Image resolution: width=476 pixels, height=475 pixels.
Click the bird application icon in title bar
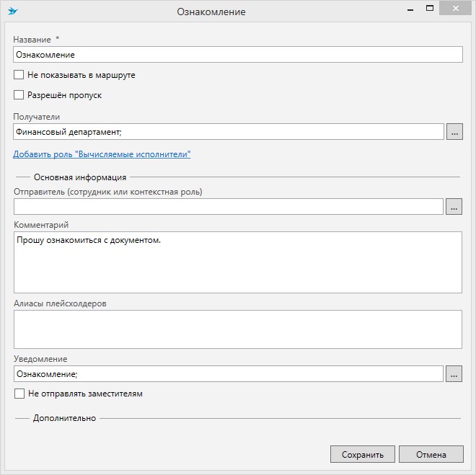point(13,12)
